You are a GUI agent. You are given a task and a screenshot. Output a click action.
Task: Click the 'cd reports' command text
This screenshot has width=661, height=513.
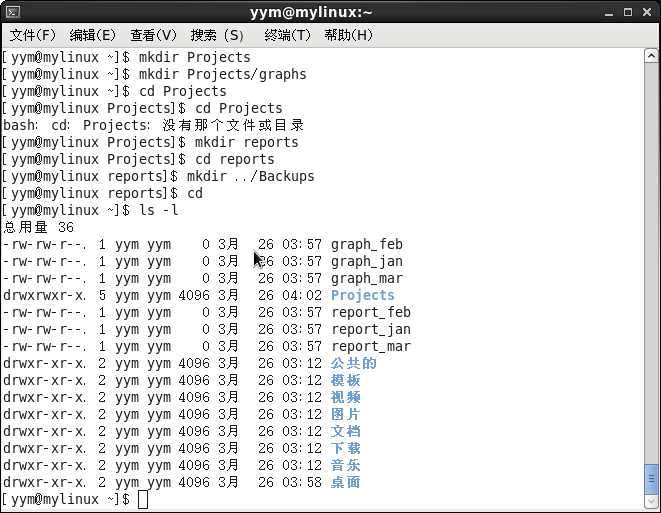click(x=235, y=160)
